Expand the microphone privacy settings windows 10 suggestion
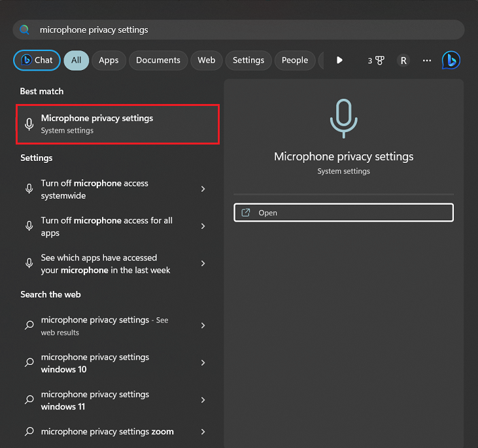This screenshot has width=478, height=448. tap(203, 363)
